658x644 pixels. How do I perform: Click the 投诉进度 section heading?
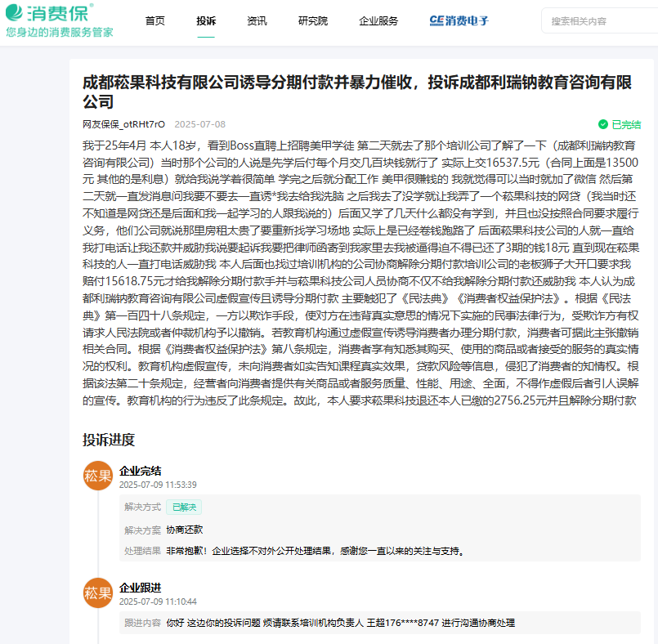(109, 441)
